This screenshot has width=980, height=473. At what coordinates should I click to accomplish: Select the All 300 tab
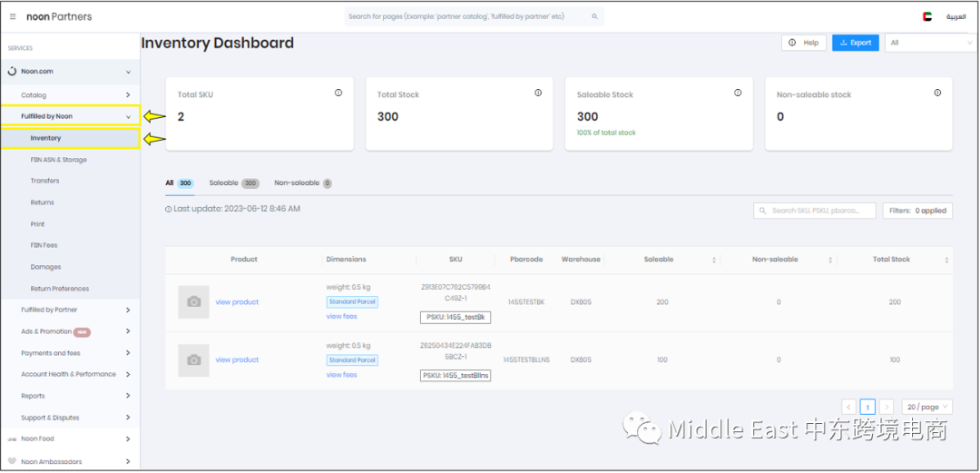[x=180, y=183]
